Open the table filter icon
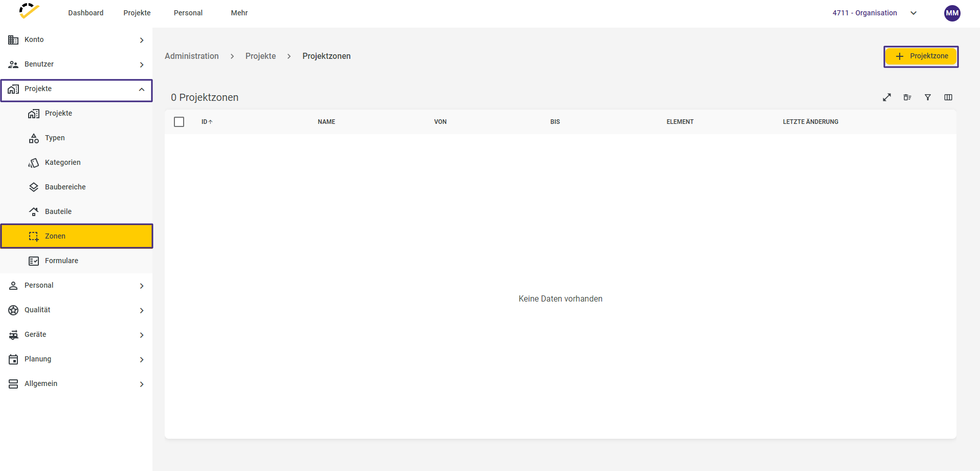The image size is (980, 471). [928, 97]
